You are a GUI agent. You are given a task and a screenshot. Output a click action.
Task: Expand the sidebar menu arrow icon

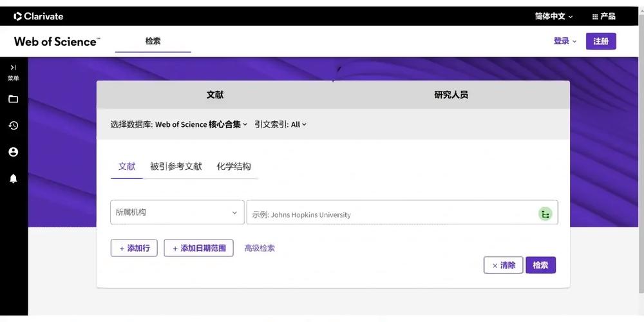click(13, 68)
